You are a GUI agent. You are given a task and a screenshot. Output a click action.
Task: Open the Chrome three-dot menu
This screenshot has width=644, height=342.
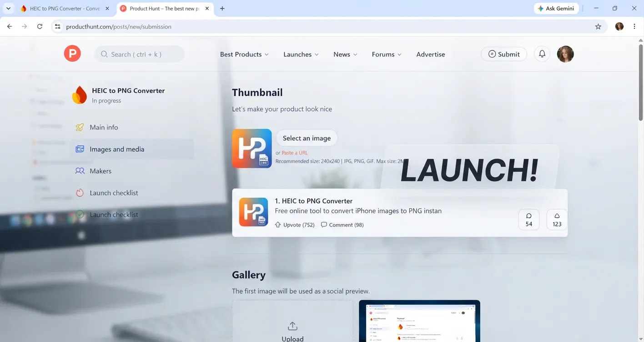634,27
